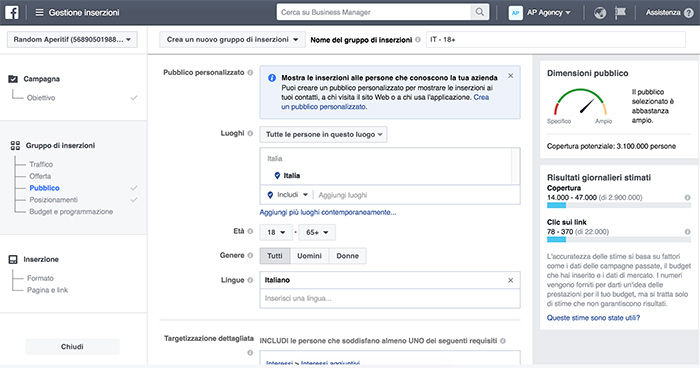Open the AP Agency account dropdown
This screenshot has width=700, height=368.
[549, 13]
